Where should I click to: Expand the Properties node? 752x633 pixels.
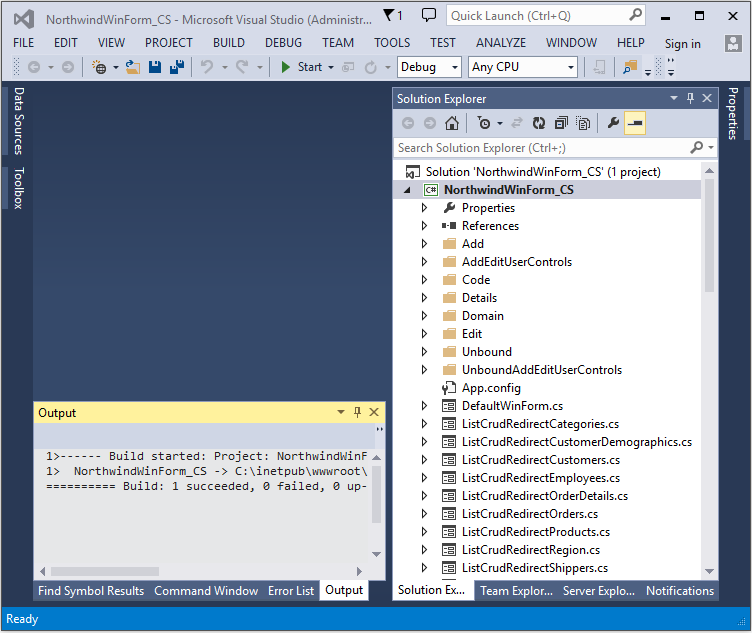(424, 208)
